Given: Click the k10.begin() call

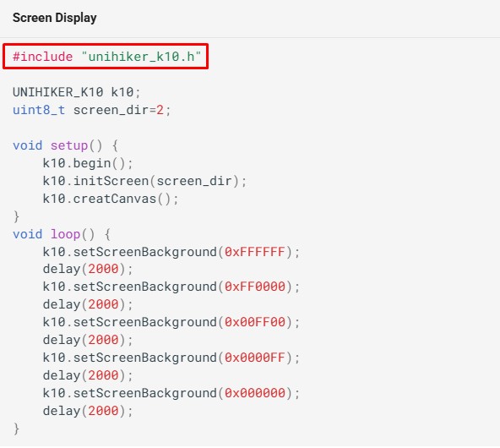Looking at the screenshot, I should [88, 163].
